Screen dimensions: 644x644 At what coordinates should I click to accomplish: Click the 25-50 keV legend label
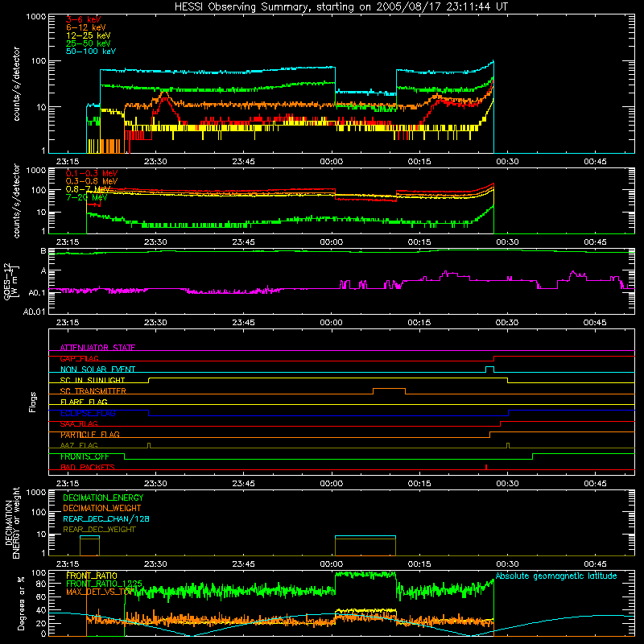coord(89,43)
